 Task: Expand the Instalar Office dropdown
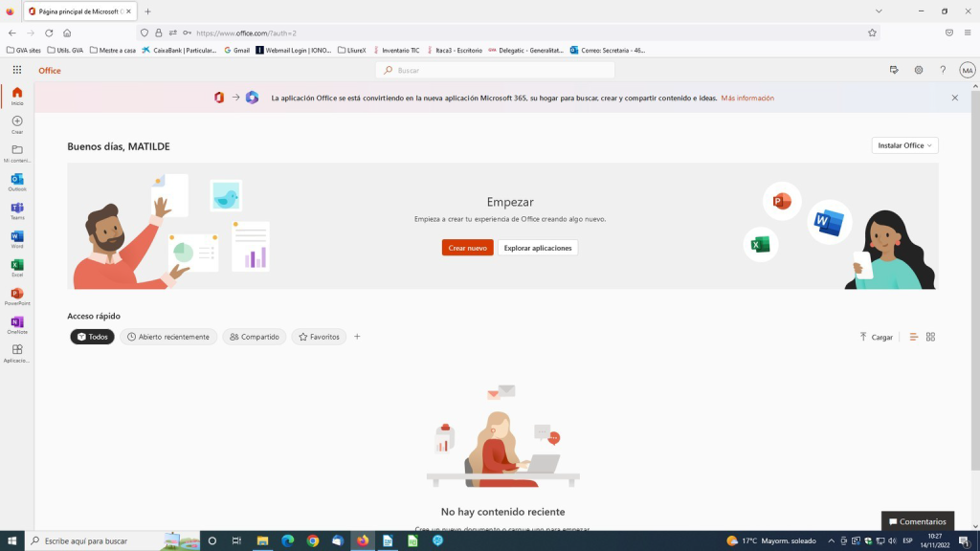click(904, 145)
